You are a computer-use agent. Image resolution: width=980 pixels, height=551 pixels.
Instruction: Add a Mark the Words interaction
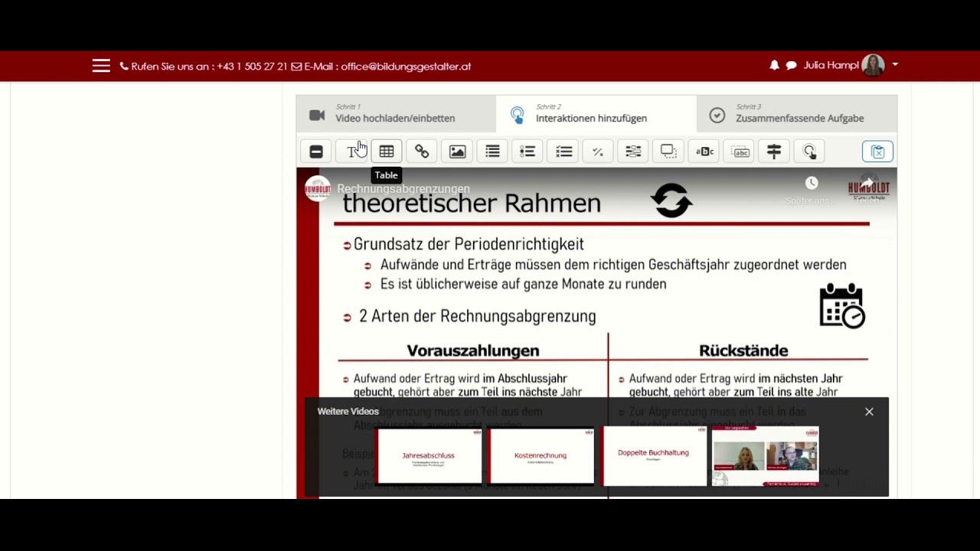coord(704,152)
